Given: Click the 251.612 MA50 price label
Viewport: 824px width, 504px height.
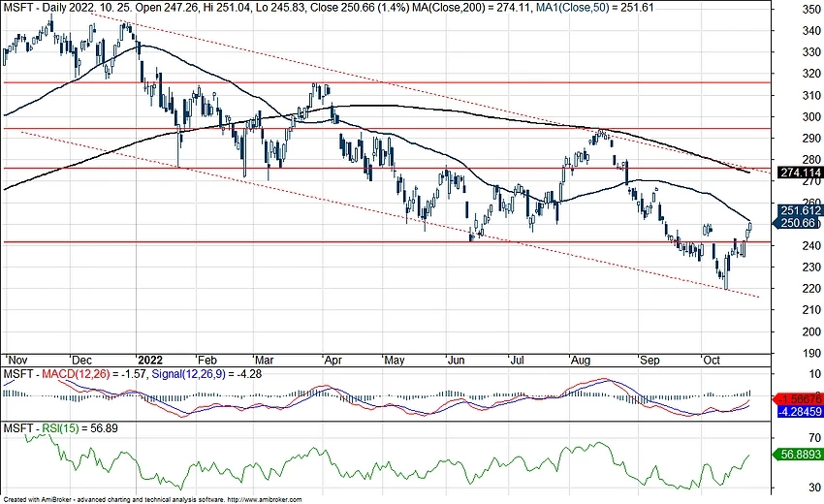Looking at the screenshot, I should tap(801, 210).
